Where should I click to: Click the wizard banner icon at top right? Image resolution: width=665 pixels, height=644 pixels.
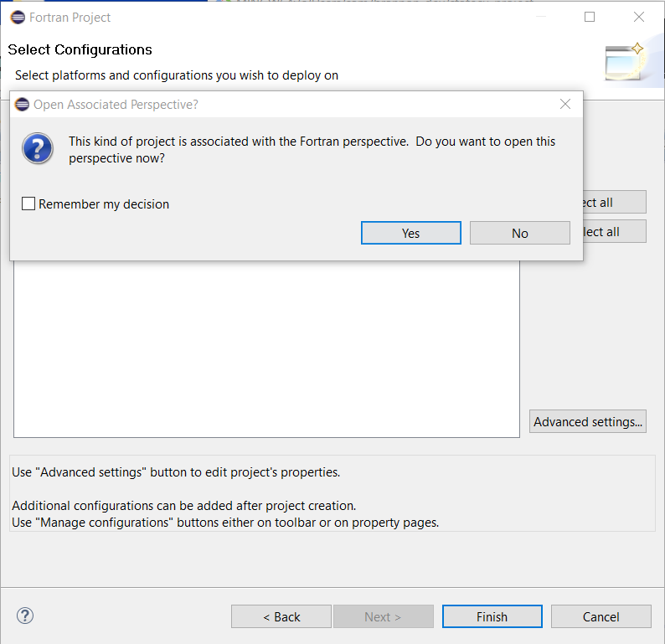click(x=625, y=60)
